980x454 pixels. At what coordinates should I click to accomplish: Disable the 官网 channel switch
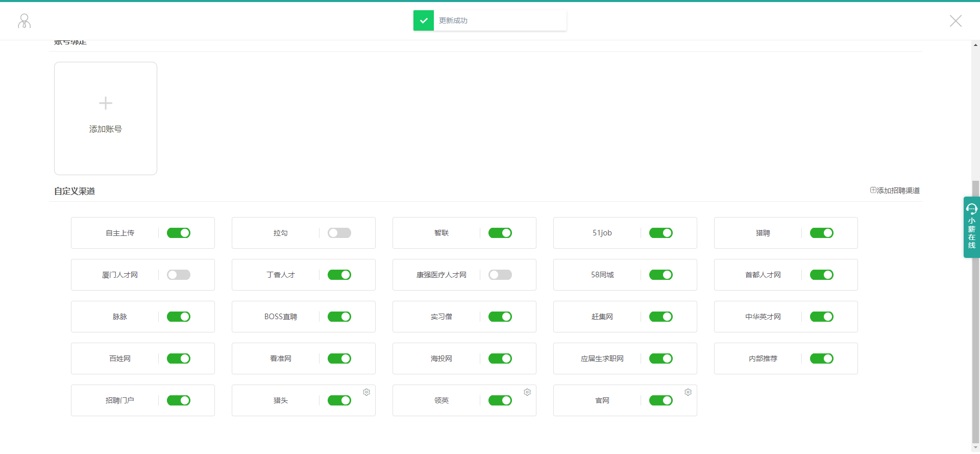point(661,400)
